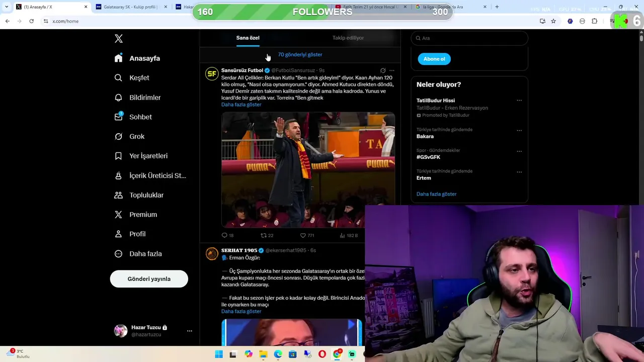The width and height of the screenshot is (644, 362).
Task: Open the Galatasaray coach photo
Action: (308, 170)
